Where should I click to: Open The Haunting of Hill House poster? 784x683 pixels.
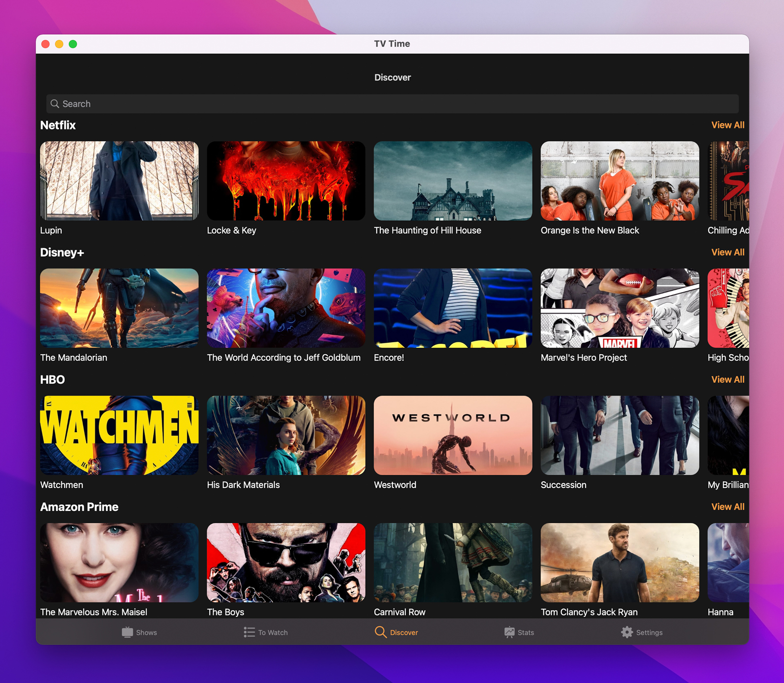click(453, 181)
